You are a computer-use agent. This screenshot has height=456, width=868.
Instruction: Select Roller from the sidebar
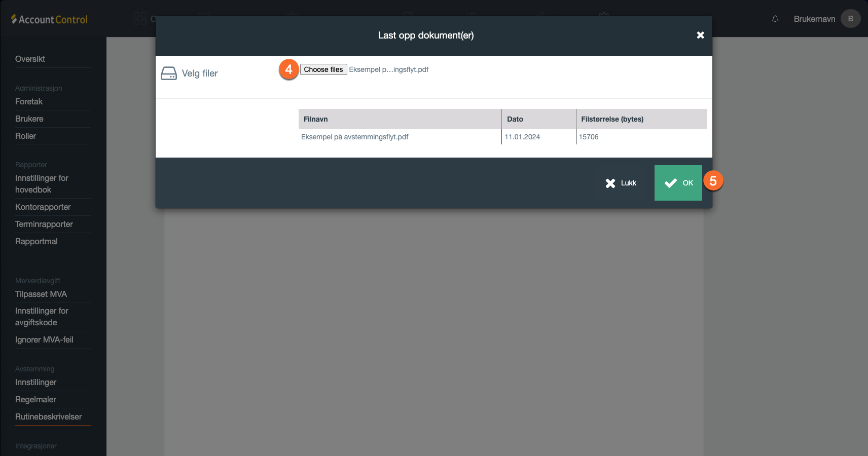click(25, 136)
